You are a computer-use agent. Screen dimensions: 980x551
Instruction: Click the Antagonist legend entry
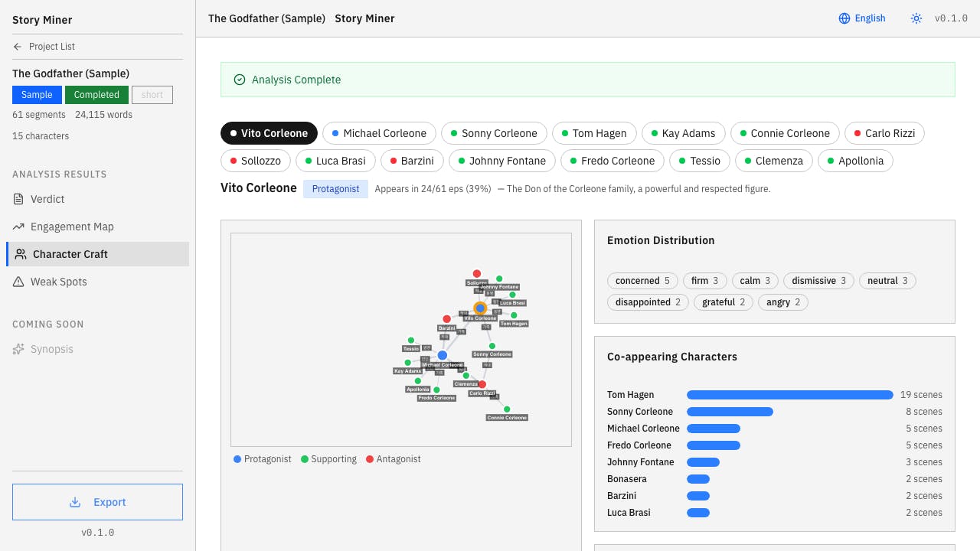394,459
